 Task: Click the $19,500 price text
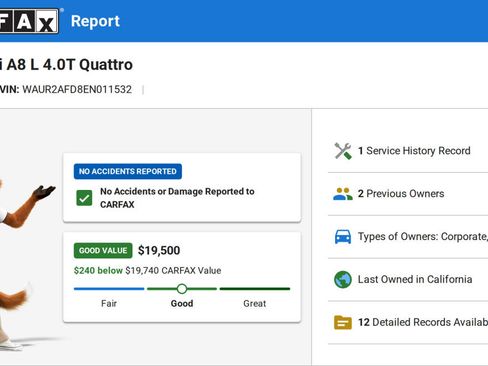[159, 250]
